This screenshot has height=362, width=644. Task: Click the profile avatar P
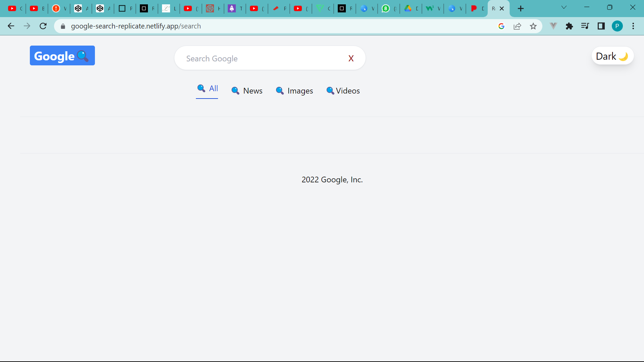[x=617, y=26]
